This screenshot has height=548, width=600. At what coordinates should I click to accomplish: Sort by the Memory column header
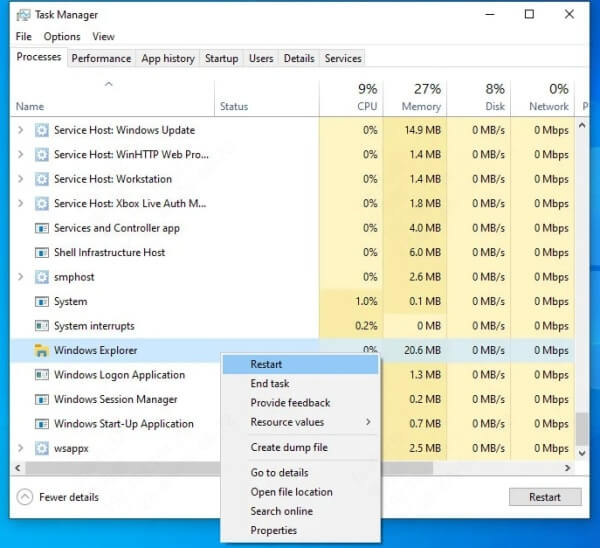[x=415, y=98]
